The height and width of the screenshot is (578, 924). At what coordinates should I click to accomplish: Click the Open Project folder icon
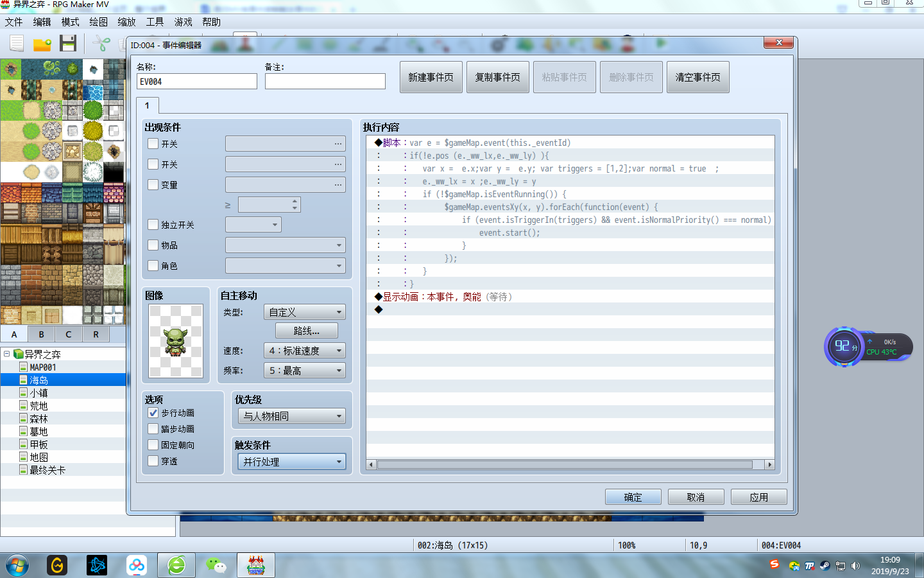42,44
